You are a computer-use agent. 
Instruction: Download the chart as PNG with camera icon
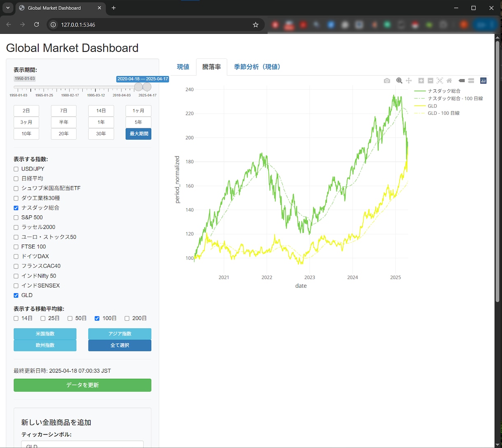click(387, 81)
